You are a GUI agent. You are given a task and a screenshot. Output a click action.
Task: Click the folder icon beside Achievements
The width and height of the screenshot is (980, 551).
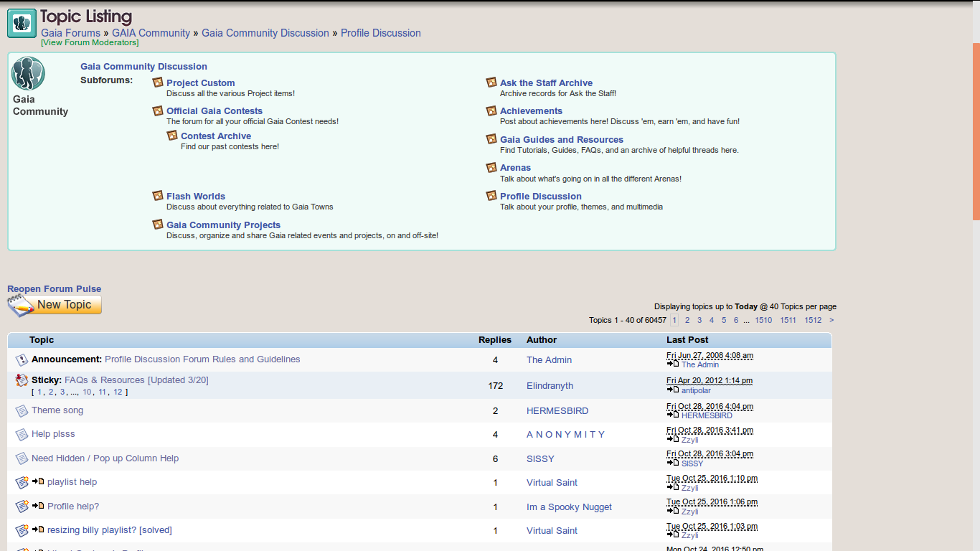(x=491, y=110)
